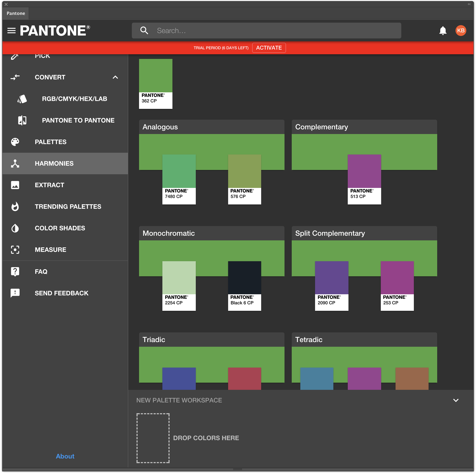The width and height of the screenshot is (476, 475).
Task: Select the purple Tetradic swatch
Action: [364, 379]
